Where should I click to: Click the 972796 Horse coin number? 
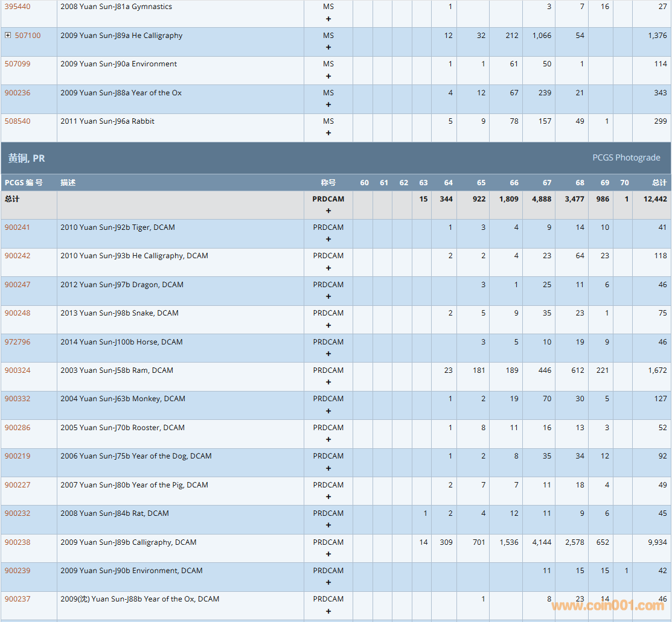[18, 342]
